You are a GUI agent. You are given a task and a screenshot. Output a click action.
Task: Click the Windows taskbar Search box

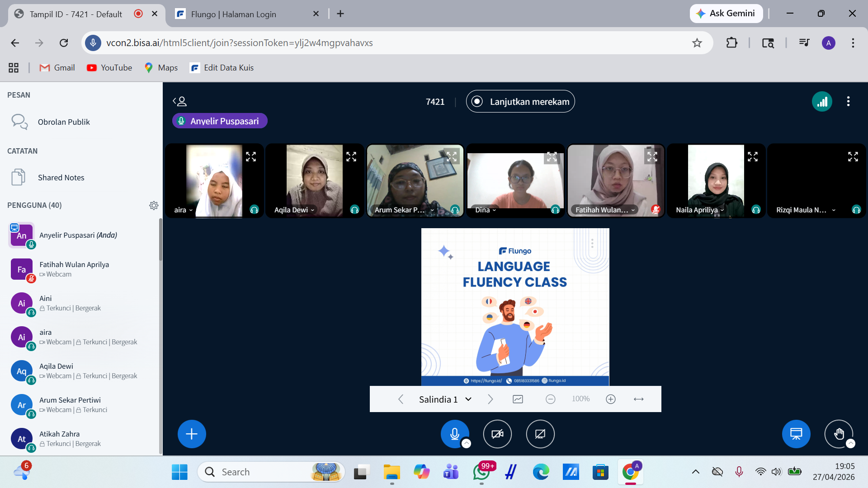pyautogui.click(x=271, y=472)
